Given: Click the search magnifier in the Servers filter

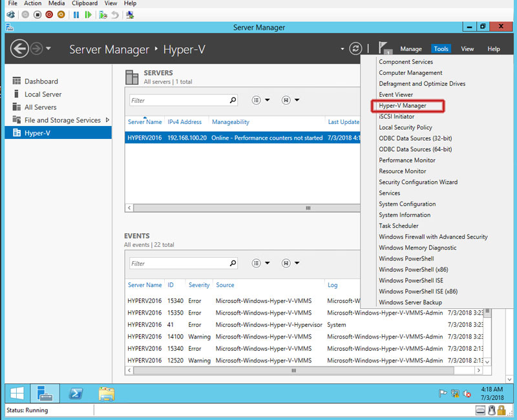Looking at the screenshot, I should point(233,100).
